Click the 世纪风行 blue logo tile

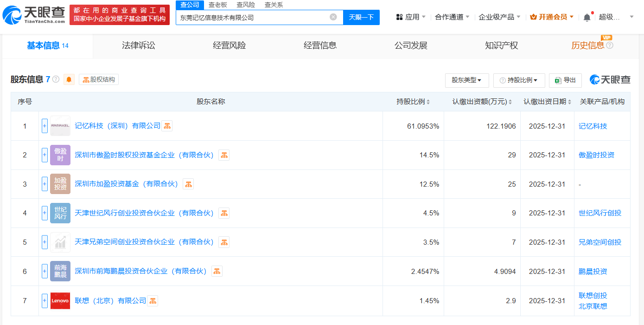coord(60,213)
